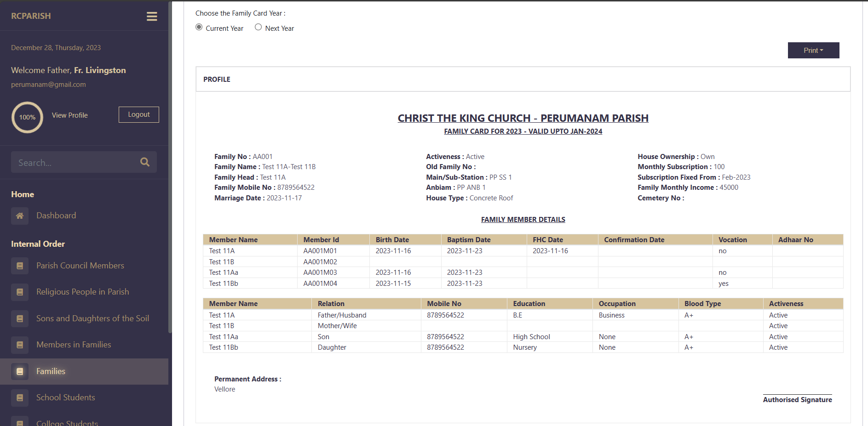The height and width of the screenshot is (426, 868).
Task: Click the sidebar vertical scrollbar
Action: 170,165
